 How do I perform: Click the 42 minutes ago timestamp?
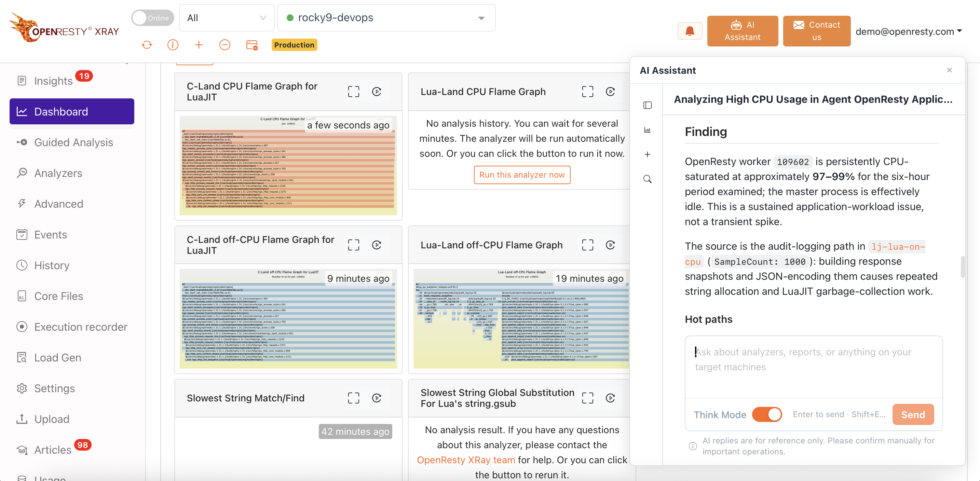(355, 431)
